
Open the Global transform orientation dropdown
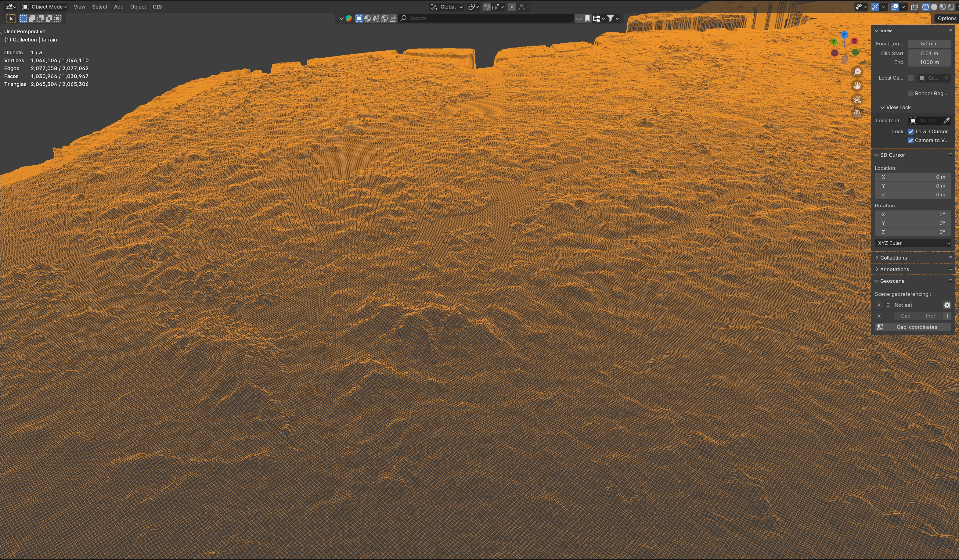447,7
